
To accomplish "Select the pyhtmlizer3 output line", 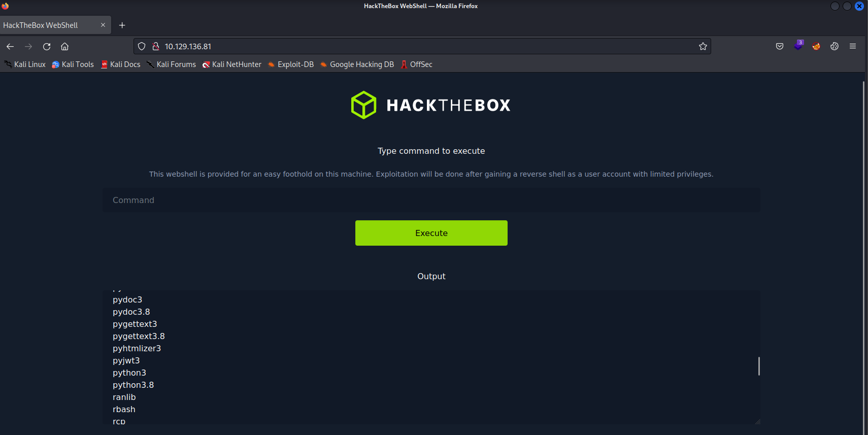I will [x=137, y=348].
